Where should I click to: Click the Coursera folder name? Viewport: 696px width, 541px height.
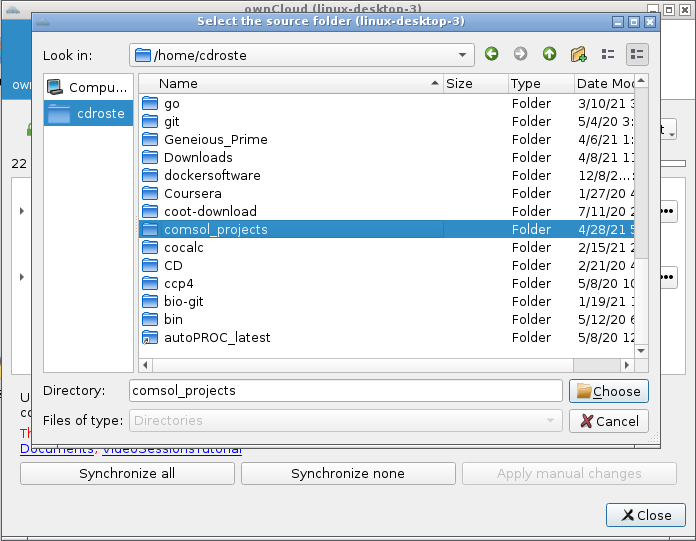tap(193, 193)
